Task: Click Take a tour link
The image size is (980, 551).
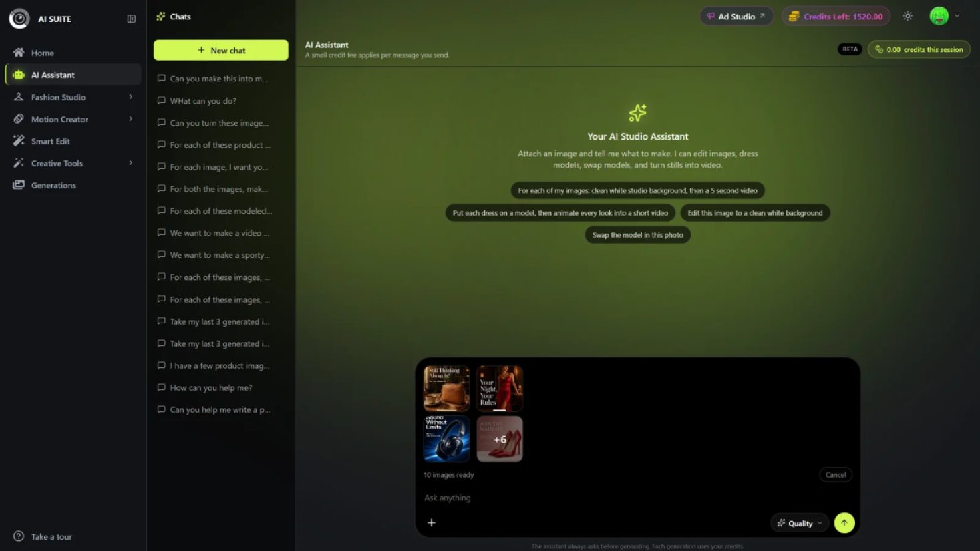Action: coord(43,536)
